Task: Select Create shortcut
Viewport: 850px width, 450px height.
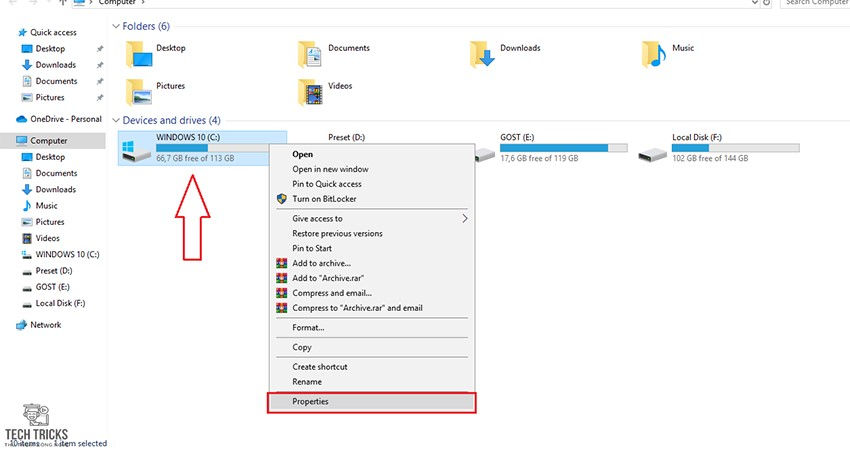Action: pos(320,367)
